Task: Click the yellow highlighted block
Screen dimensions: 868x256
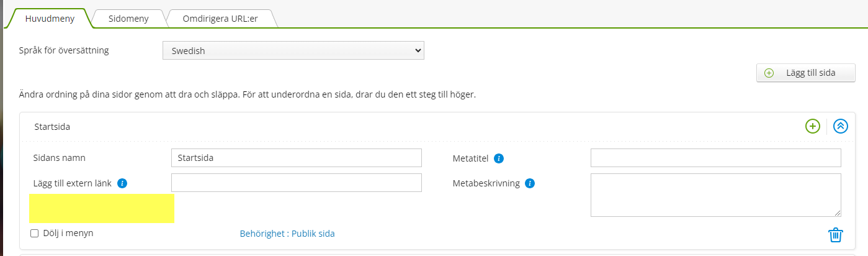Action: [x=102, y=208]
